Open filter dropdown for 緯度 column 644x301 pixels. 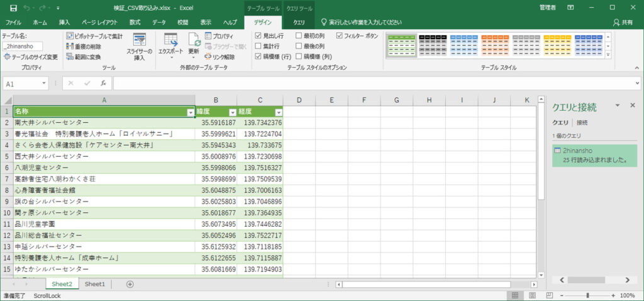click(x=233, y=112)
